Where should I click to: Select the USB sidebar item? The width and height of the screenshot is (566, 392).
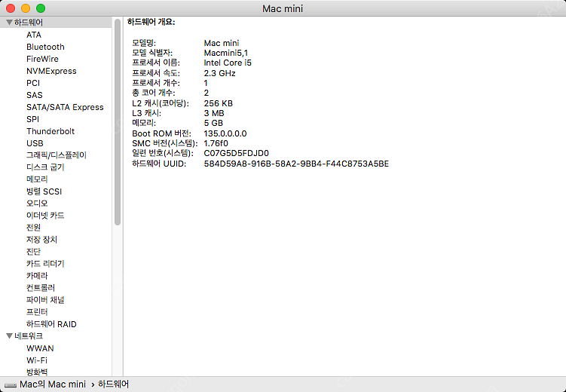tap(35, 143)
